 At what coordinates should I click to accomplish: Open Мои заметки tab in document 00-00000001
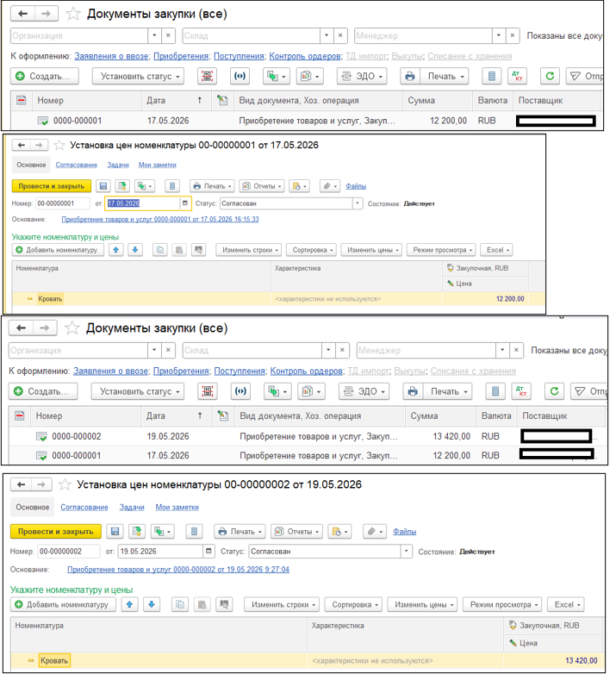click(x=157, y=165)
